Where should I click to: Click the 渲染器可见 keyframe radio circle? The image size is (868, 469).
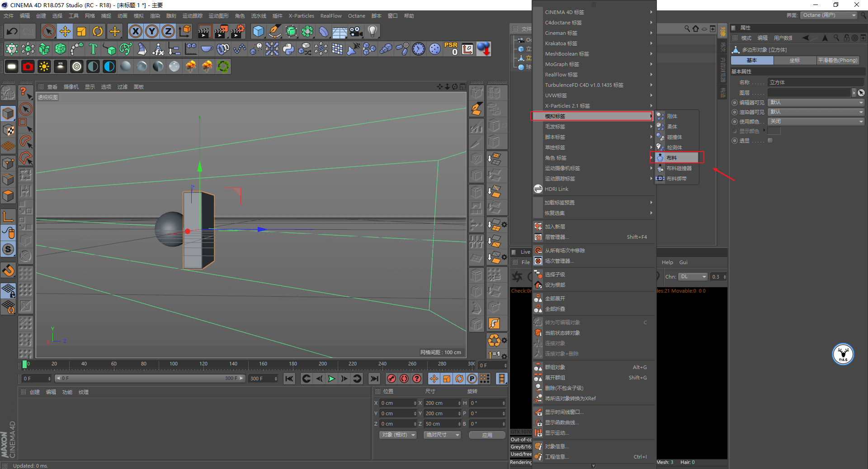pos(735,112)
